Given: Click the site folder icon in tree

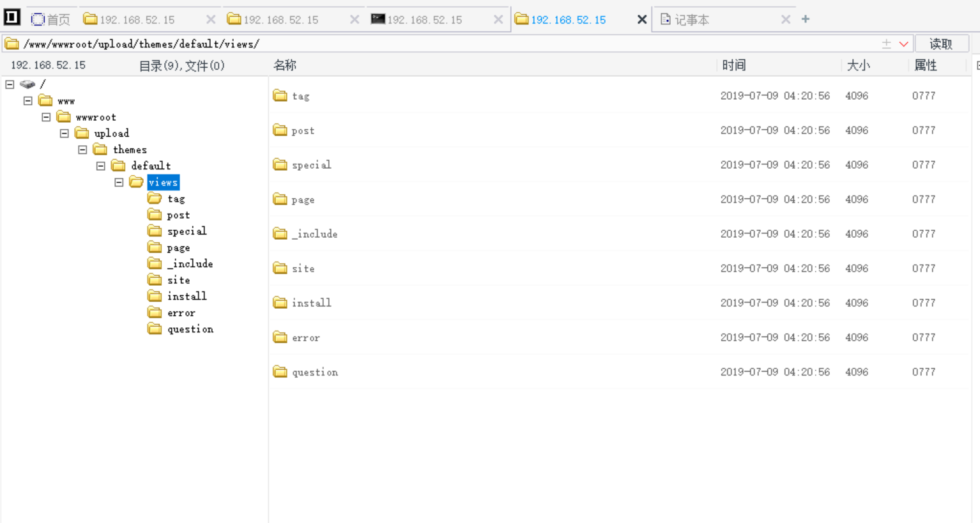Looking at the screenshot, I should (155, 280).
